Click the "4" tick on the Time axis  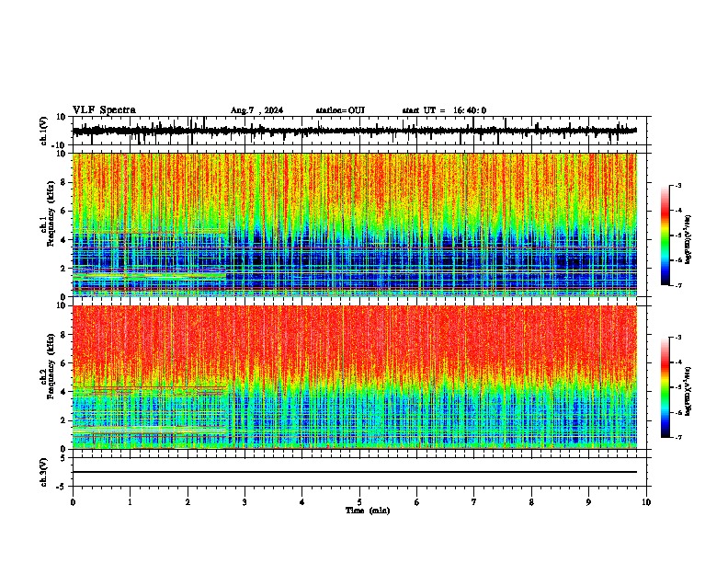(302, 502)
